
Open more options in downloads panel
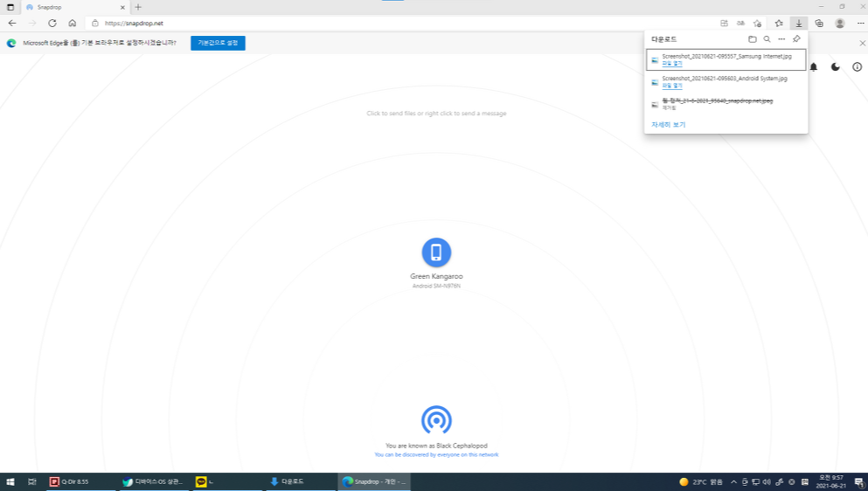point(781,39)
